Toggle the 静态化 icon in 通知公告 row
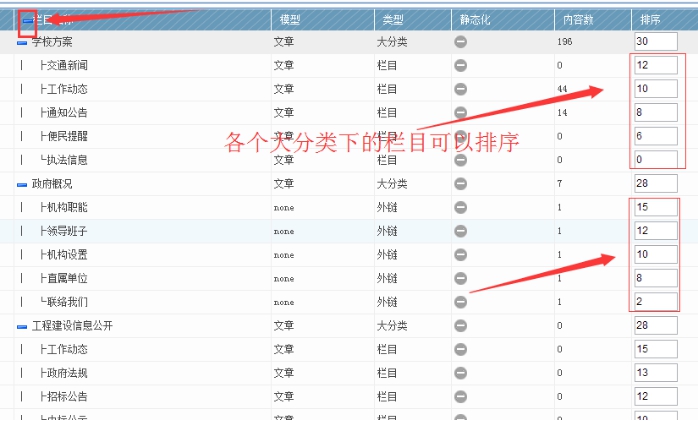Viewport: 698px width, 421px height. [x=460, y=112]
